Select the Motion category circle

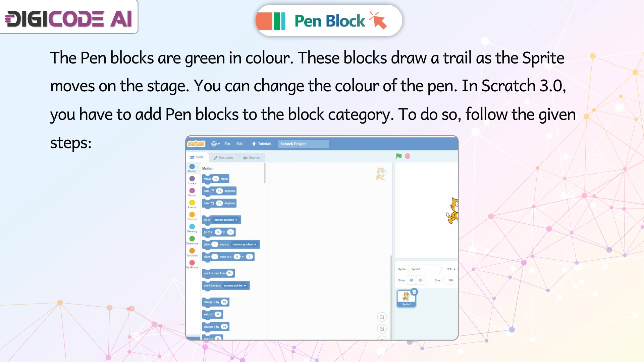[192, 167]
